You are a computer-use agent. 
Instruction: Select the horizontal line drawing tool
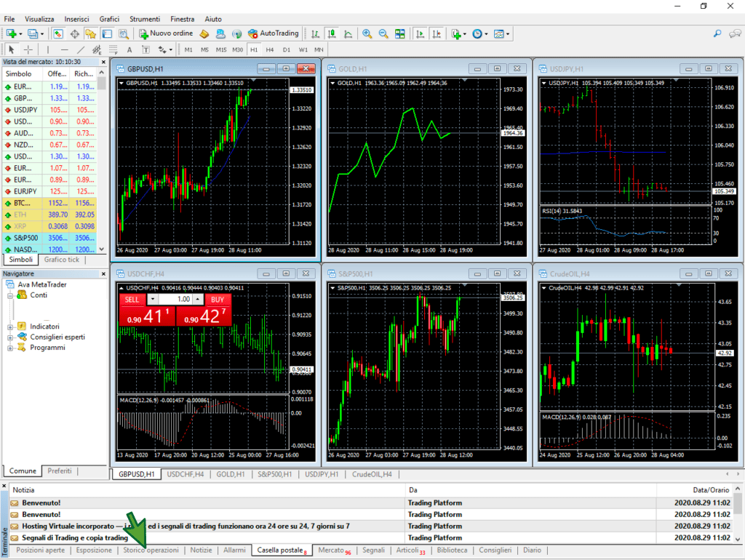(65, 49)
